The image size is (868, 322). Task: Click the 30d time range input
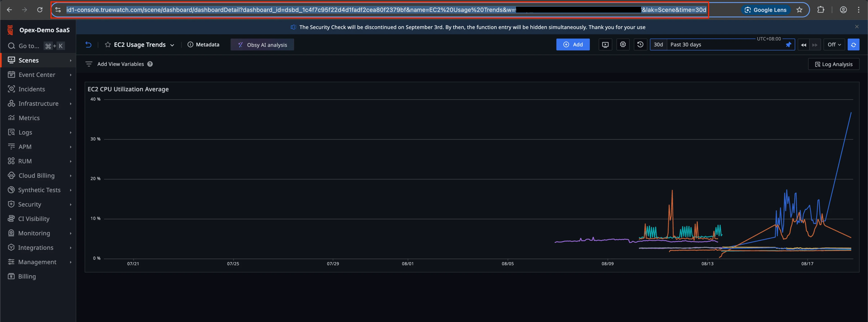coord(658,45)
